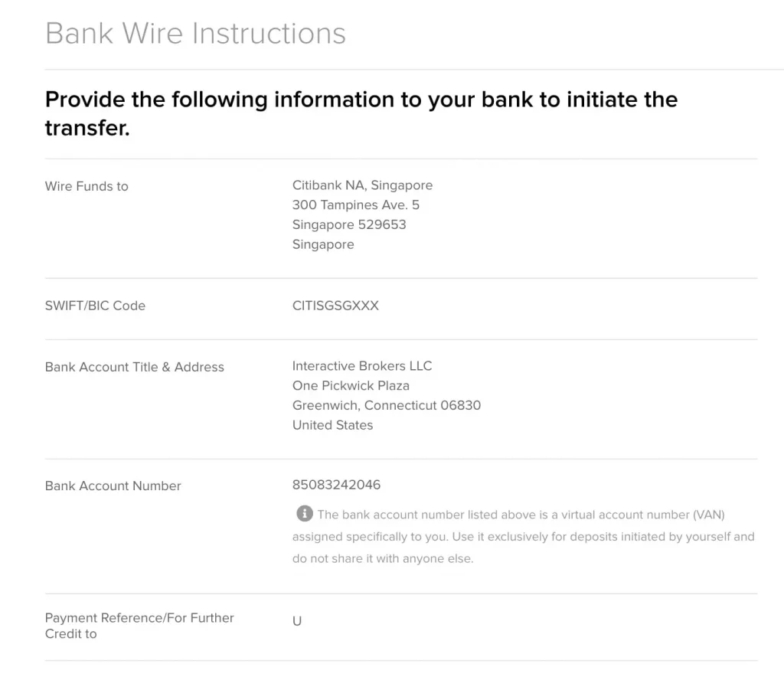784x677 pixels.
Task: Click the payment reference value 'U'
Action: coord(297,621)
